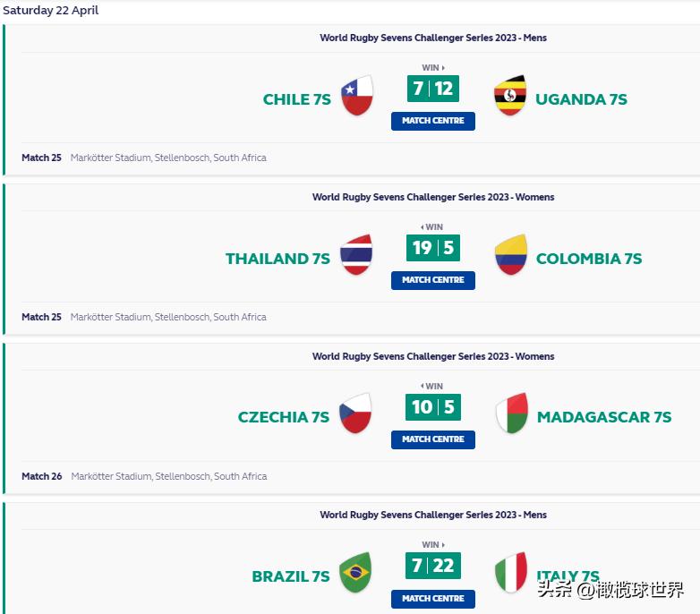The height and width of the screenshot is (614, 700).
Task: Click the Brazil flag icon
Action: [x=356, y=573]
